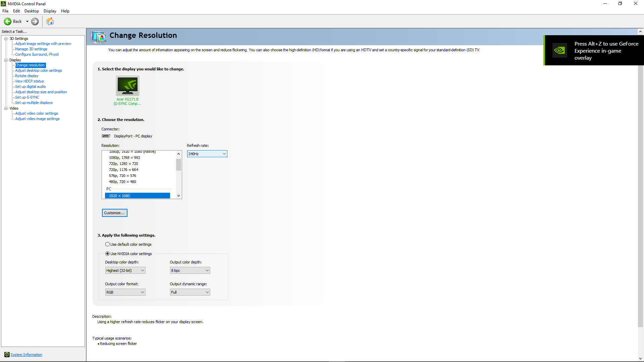Click resolution list scroll down arrow

click(x=178, y=195)
